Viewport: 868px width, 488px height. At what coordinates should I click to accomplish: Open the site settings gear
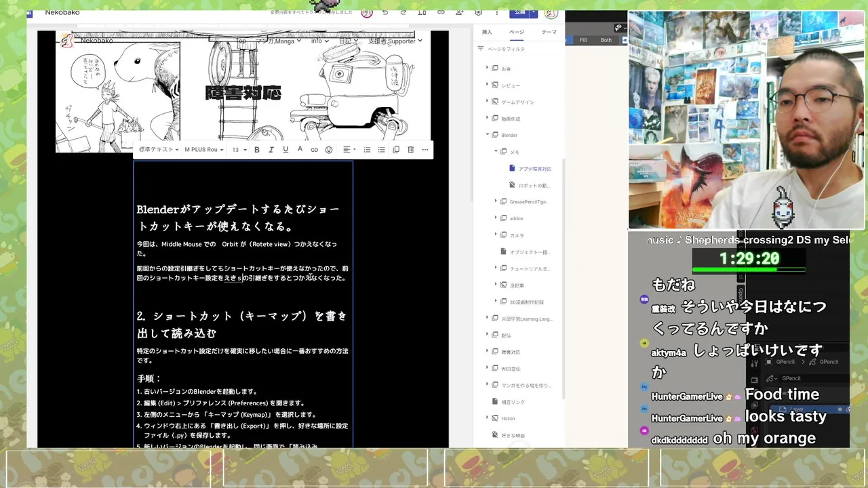point(479,13)
